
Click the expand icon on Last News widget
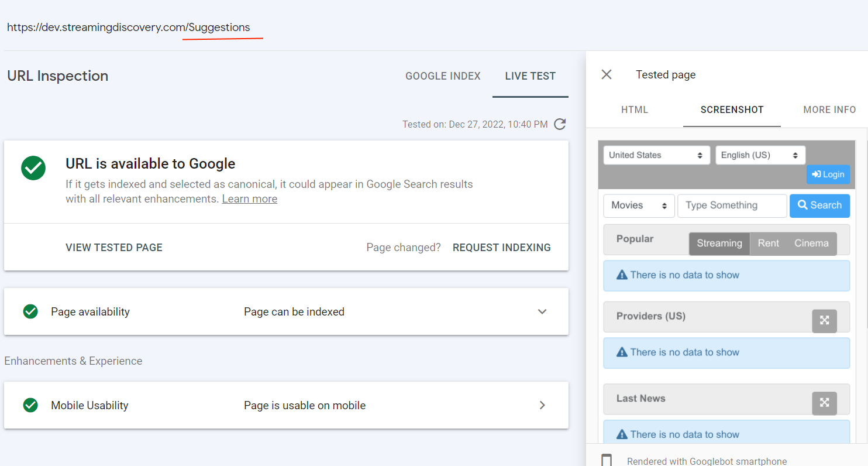tap(824, 403)
